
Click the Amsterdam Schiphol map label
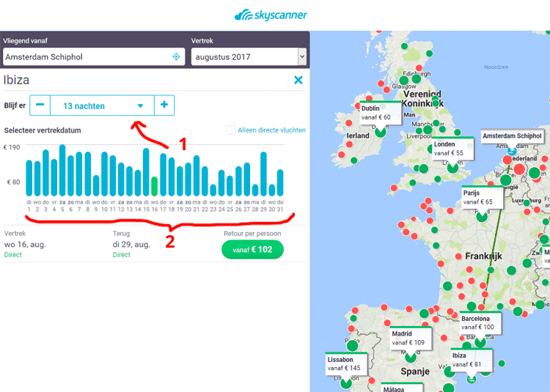pyautogui.click(x=512, y=136)
